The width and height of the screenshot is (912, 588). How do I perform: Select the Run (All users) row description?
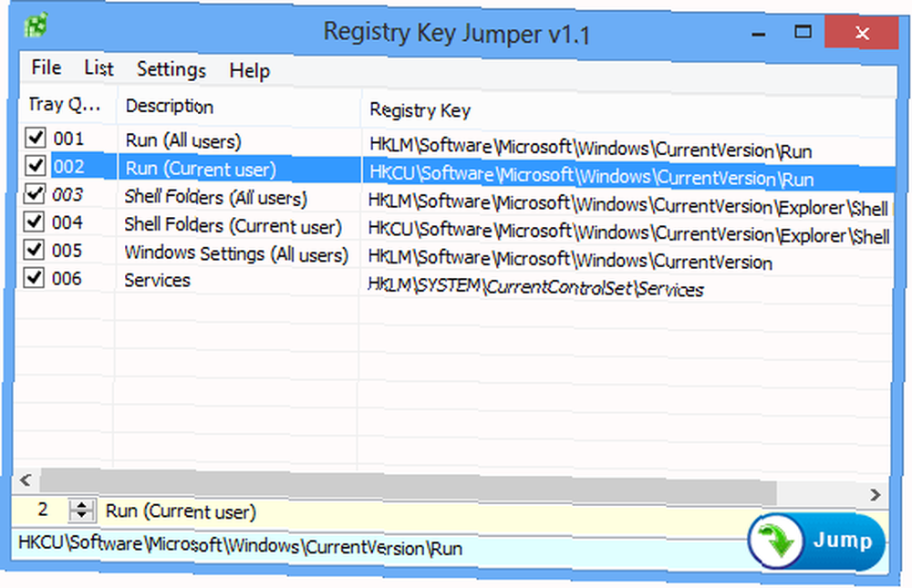coord(182,140)
